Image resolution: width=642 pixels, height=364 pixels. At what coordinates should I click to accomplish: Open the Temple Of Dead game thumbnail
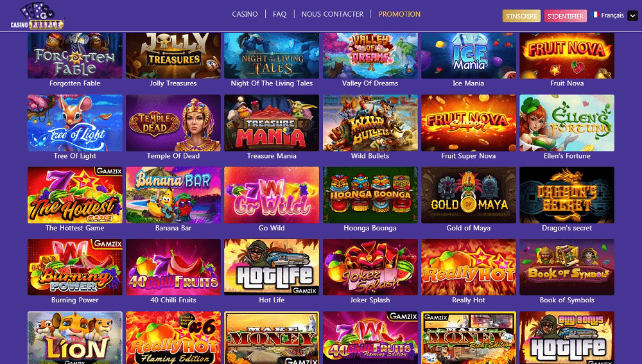[173, 123]
